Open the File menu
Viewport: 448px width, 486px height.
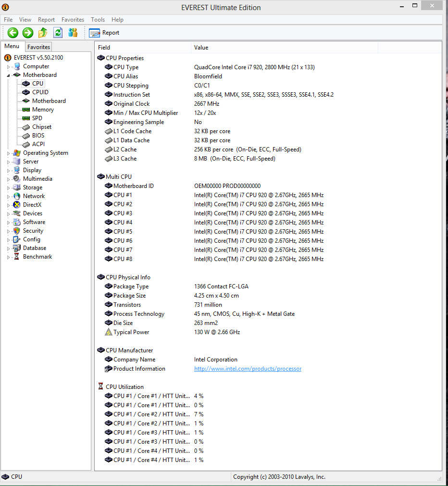[8, 20]
